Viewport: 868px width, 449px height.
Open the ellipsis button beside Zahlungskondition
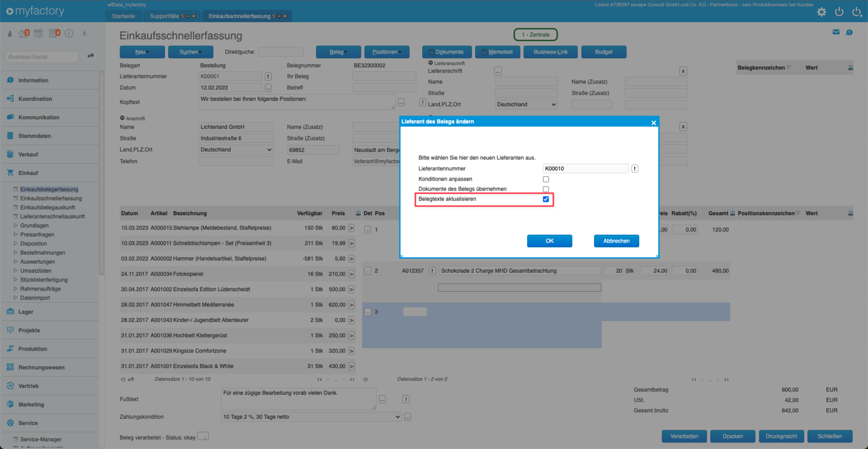[x=407, y=417]
